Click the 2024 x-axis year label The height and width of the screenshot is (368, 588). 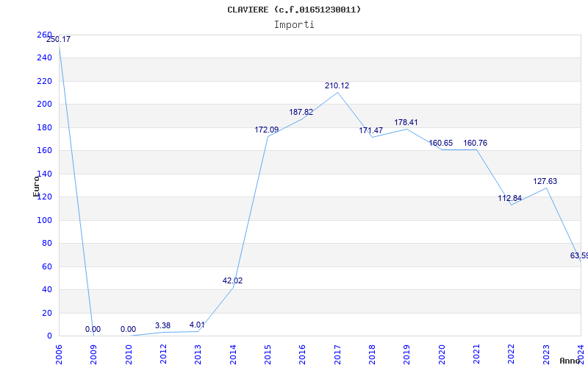pyautogui.click(x=581, y=354)
